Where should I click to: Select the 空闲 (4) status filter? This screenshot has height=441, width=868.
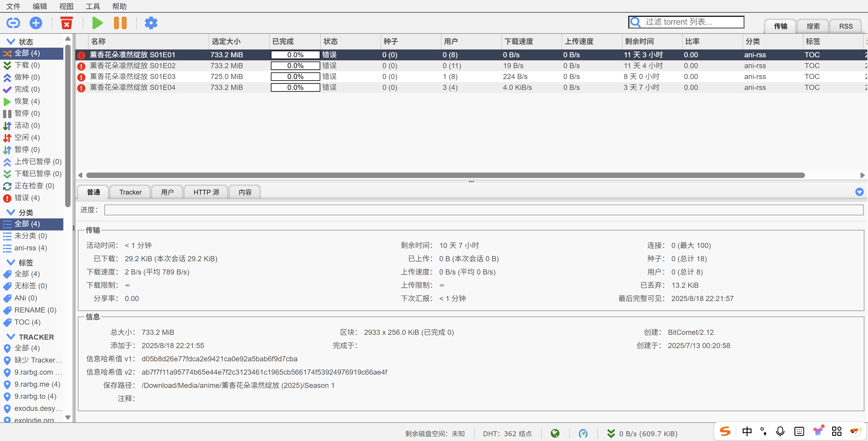(32, 138)
